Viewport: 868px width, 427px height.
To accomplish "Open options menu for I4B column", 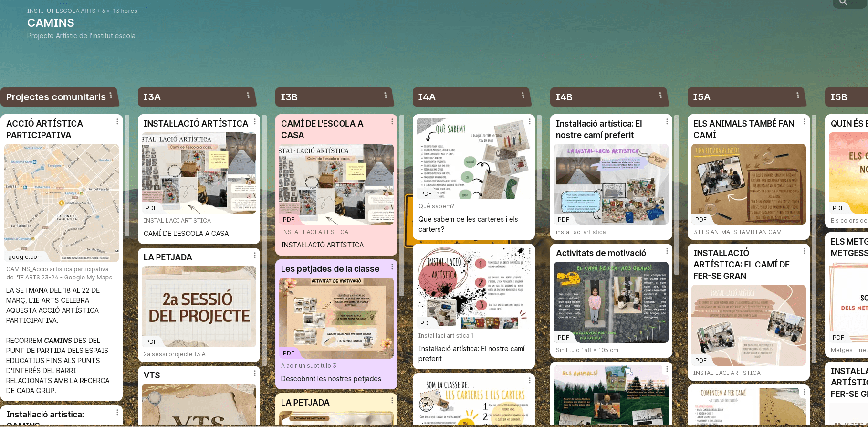I will 660,96.
